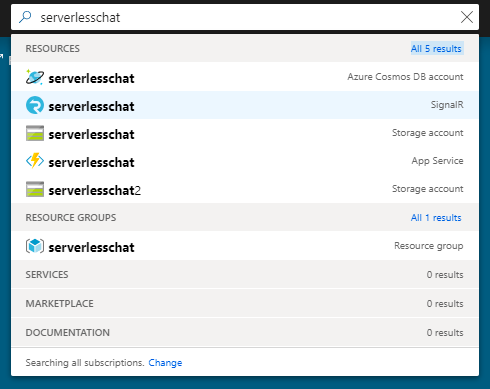Click storage icon beside serverlesschat2
The width and height of the screenshot is (490, 389).
point(35,189)
